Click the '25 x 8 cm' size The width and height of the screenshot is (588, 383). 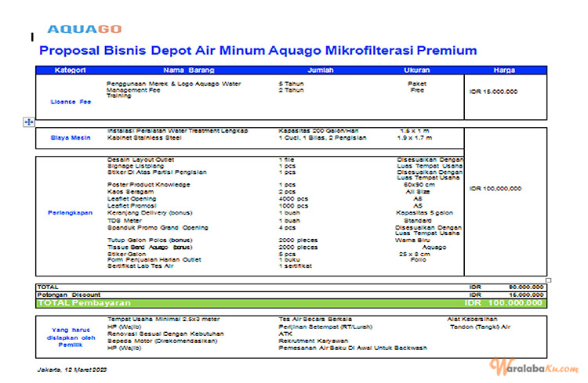415,254
